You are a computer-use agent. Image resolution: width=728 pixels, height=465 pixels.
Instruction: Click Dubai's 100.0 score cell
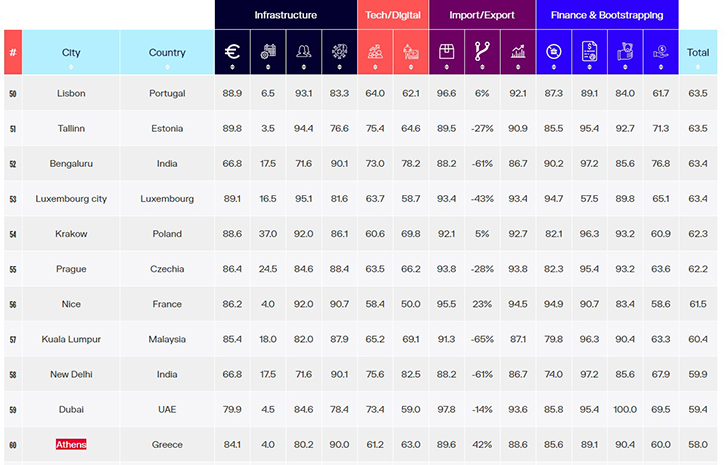[x=625, y=409]
